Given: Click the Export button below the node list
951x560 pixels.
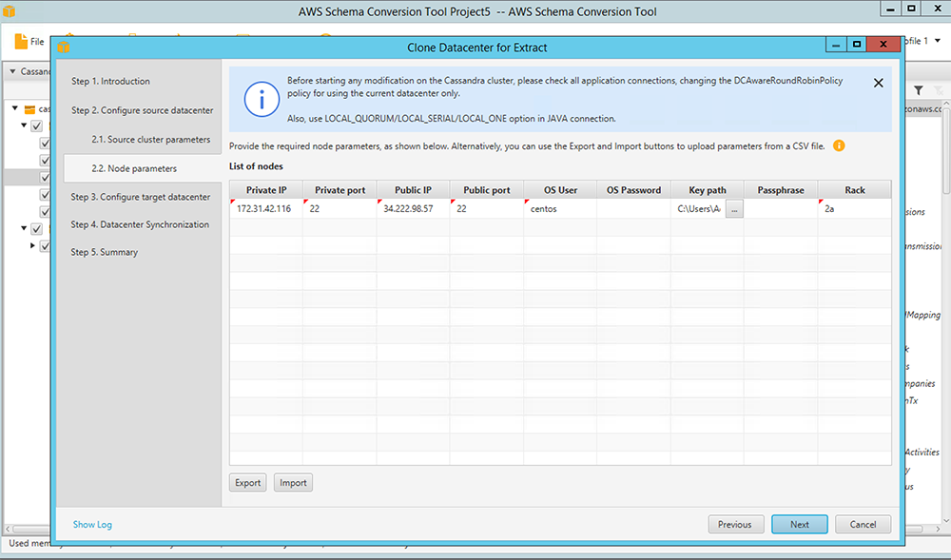Looking at the screenshot, I should click(247, 482).
